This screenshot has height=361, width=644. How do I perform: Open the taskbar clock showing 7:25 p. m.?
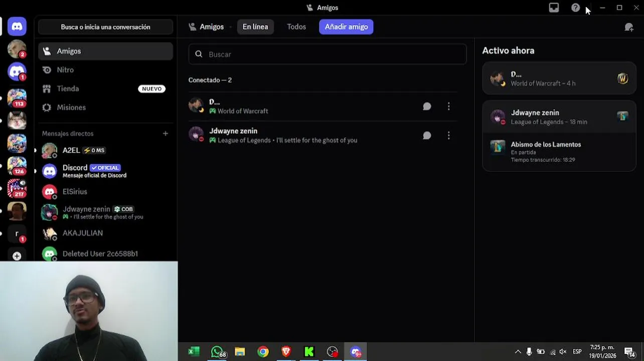pyautogui.click(x=602, y=352)
